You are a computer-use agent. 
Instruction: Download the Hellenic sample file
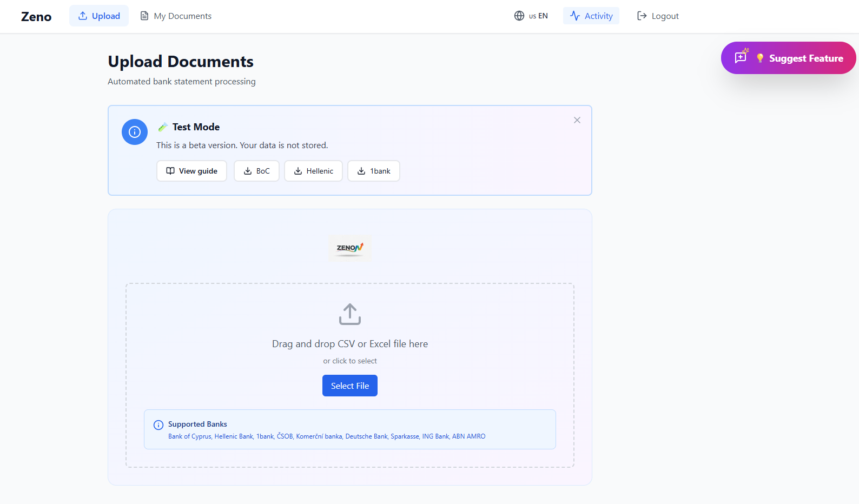(313, 171)
